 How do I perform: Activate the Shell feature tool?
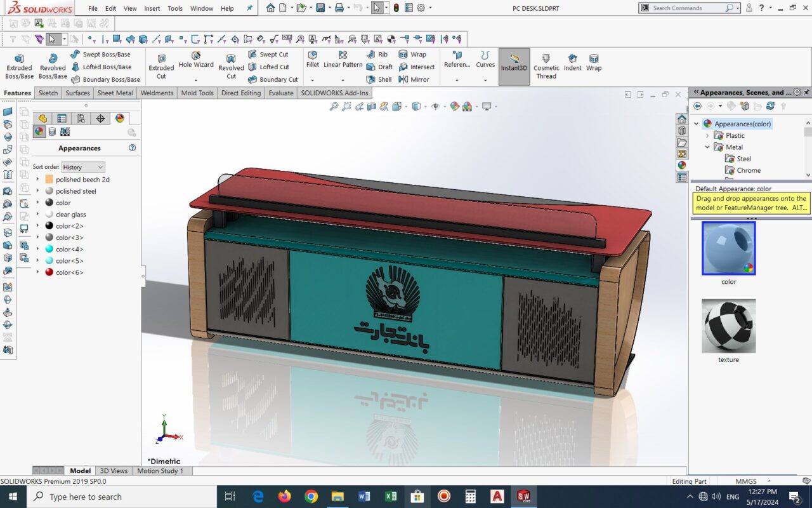(379, 79)
